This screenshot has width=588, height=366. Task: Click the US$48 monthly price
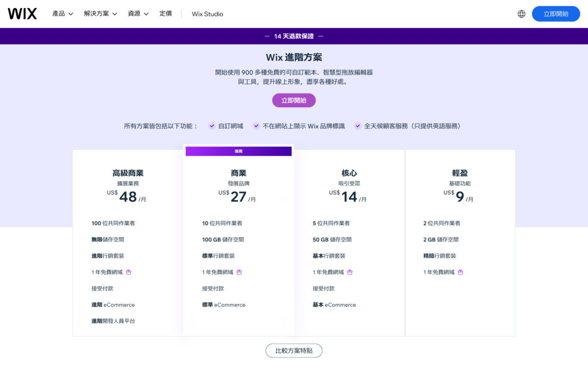click(126, 196)
